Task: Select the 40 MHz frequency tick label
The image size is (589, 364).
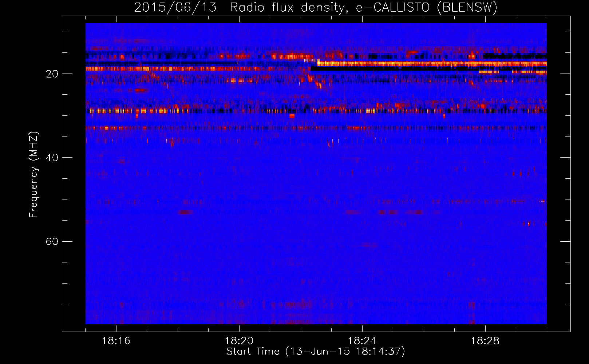Action: point(52,158)
